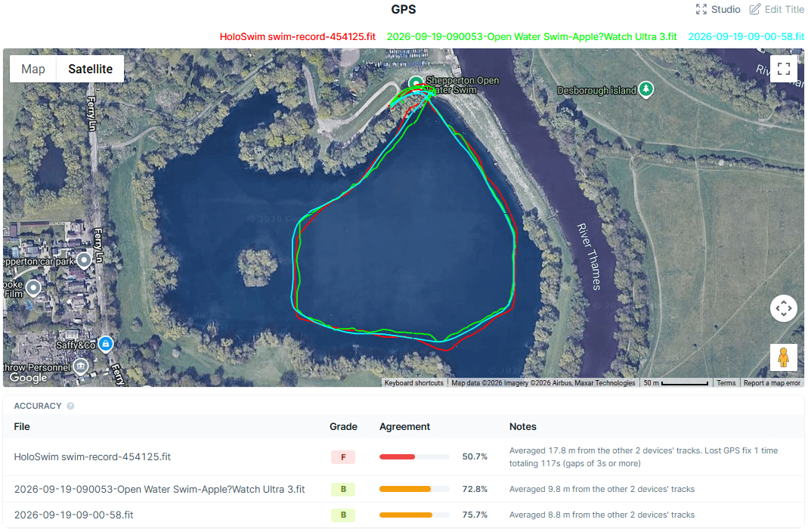Viewport: 808px width, 532px height.
Task: Click the B grade for Apple Watch row
Action: [343, 489]
